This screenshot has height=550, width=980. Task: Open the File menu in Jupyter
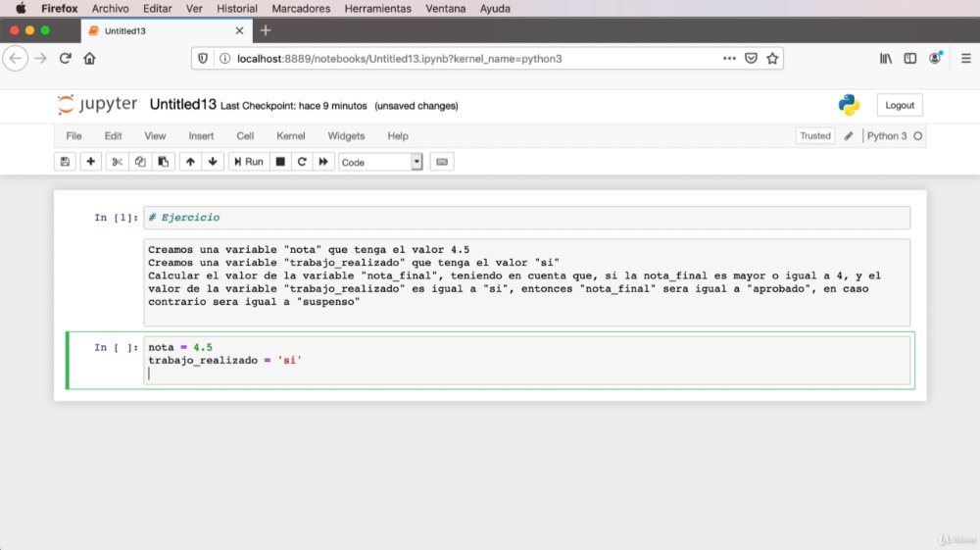73,135
